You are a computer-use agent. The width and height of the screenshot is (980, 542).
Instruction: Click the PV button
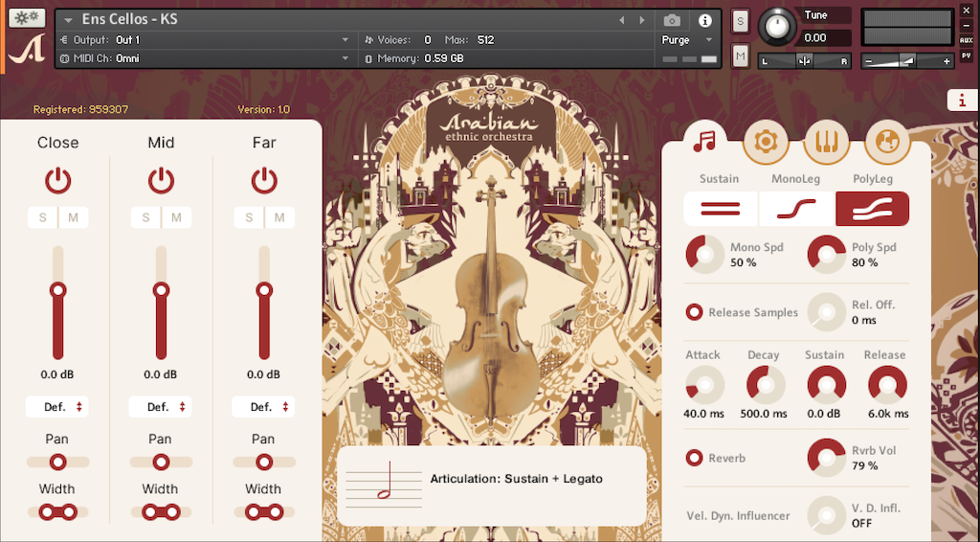(967, 56)
